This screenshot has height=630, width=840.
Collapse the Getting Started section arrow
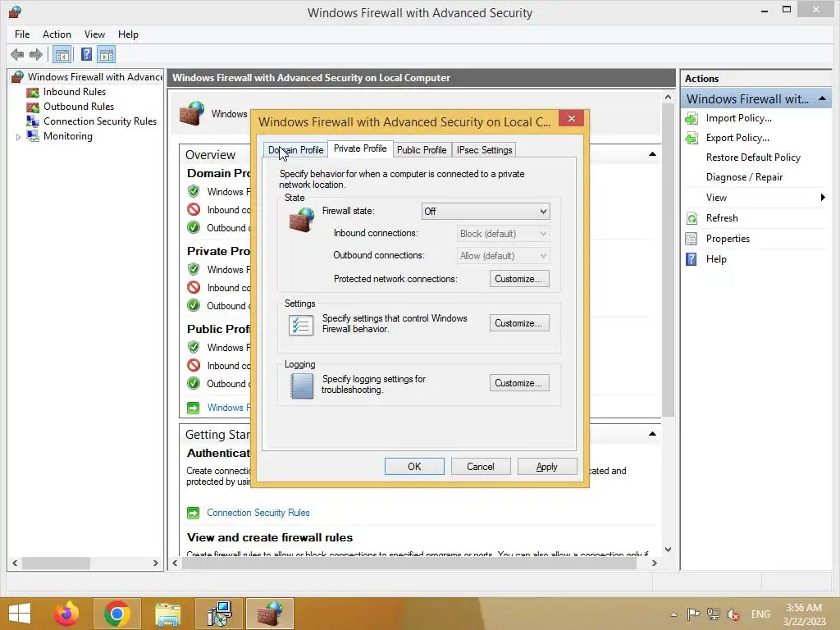pos(652,434)
